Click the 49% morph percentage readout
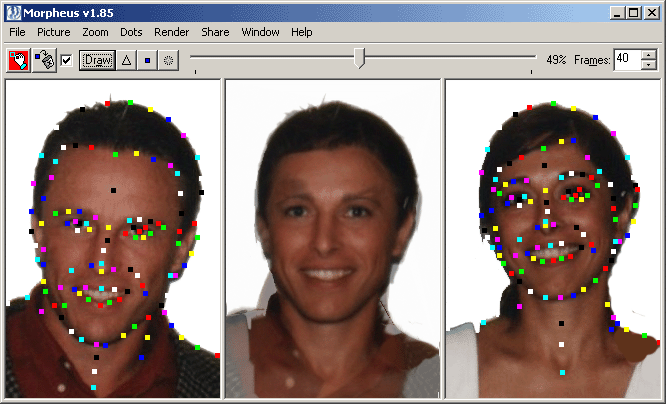 pyautogui.click(x=556, y=60)
